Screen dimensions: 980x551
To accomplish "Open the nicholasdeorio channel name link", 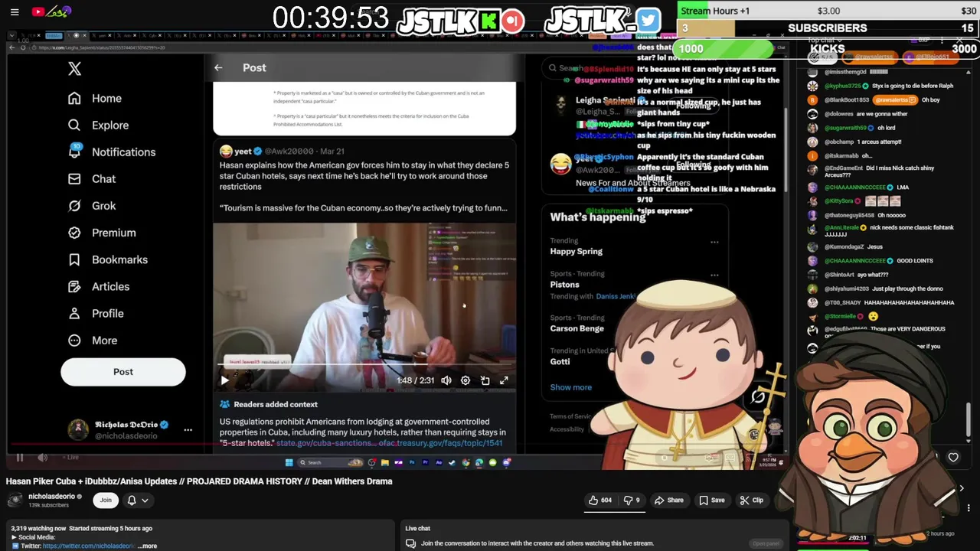I will (51, 497).
